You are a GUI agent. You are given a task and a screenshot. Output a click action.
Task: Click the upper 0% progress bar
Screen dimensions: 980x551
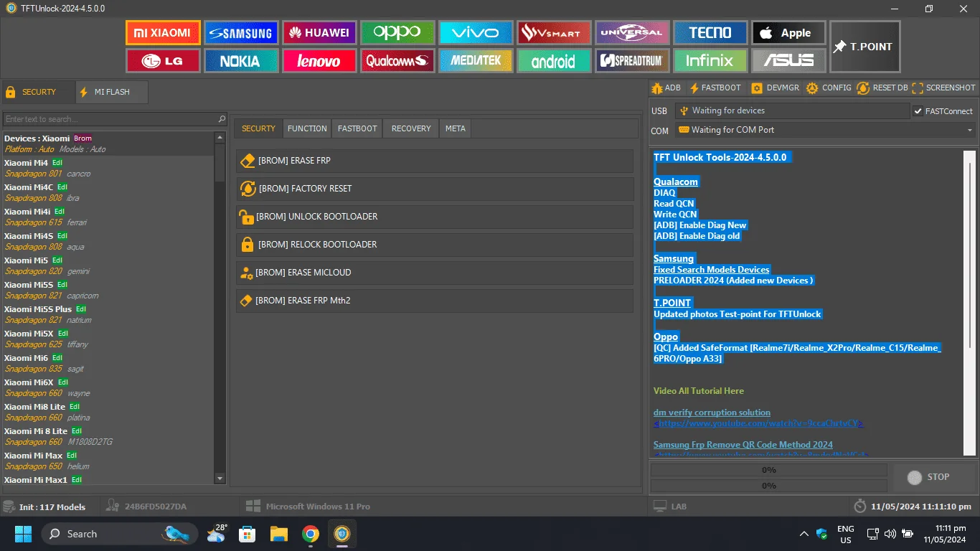click(768, 470)
